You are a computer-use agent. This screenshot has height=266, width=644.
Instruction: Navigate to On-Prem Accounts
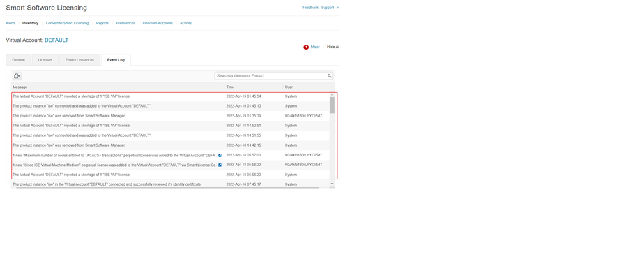pos(158,24)
